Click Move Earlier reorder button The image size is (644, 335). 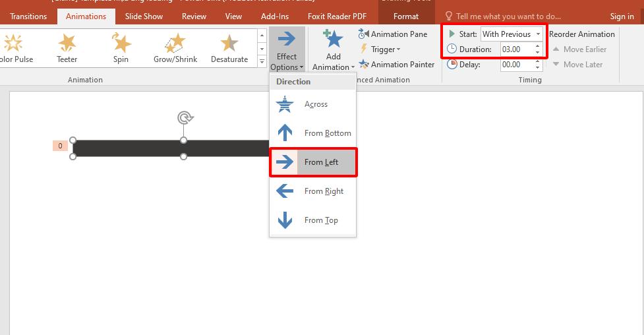click(579, 49)
